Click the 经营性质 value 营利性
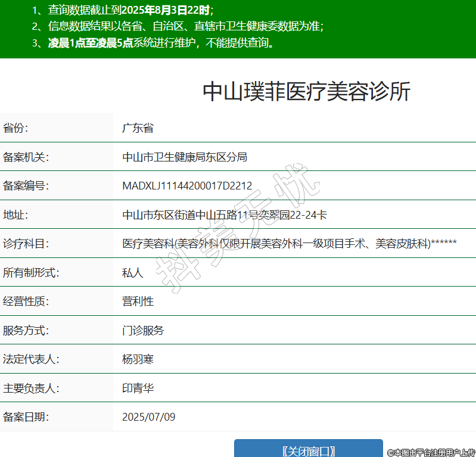Screen dimensions: 476x457 [x=138, y=301]
